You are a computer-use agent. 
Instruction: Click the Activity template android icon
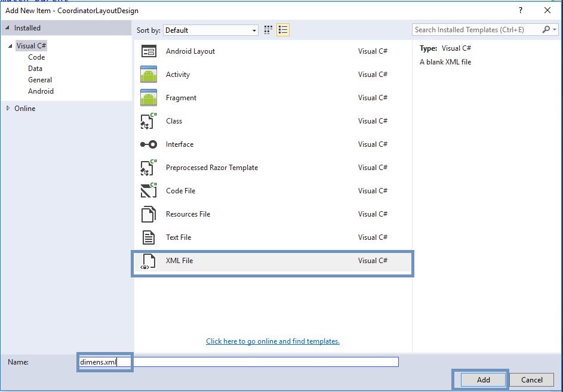tap(149, 75)
